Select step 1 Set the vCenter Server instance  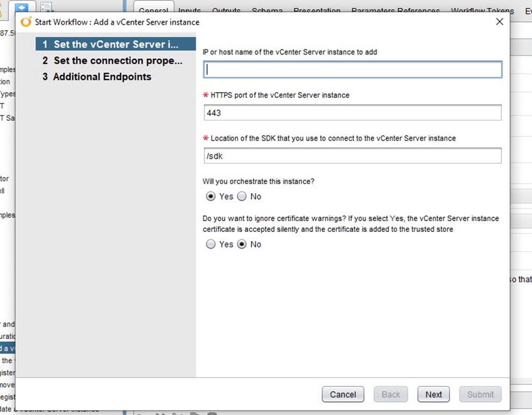pos(116,44)
